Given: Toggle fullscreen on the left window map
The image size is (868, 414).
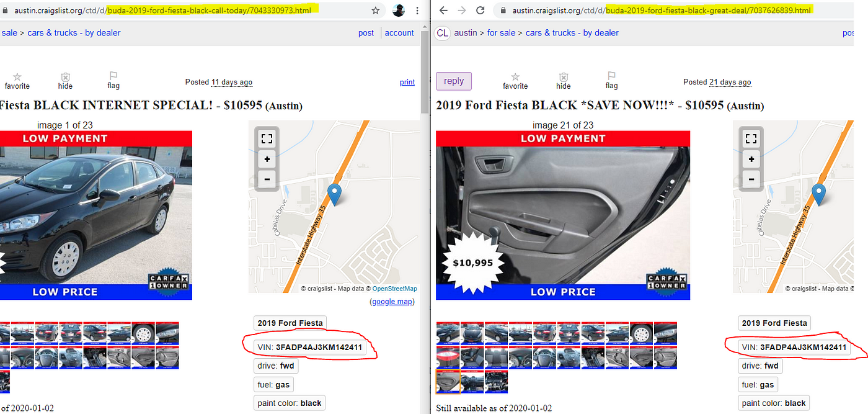Looking at the screenshot, I should click(267, 139).
